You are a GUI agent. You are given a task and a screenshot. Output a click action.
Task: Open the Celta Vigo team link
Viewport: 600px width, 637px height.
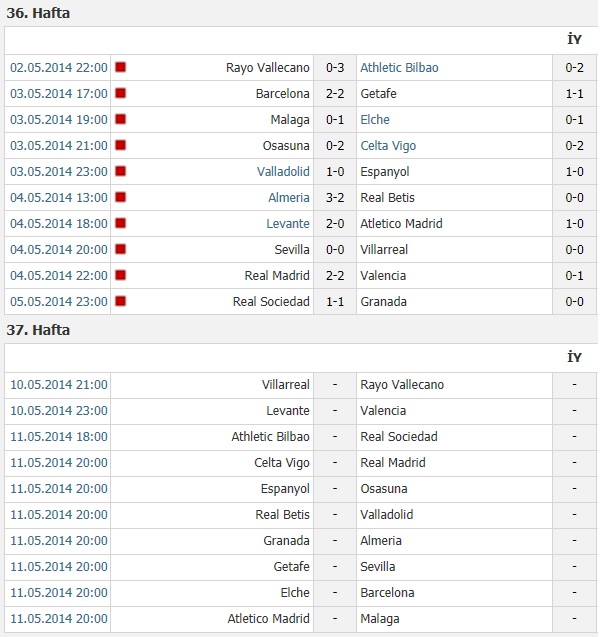click(x=388, y=146)
